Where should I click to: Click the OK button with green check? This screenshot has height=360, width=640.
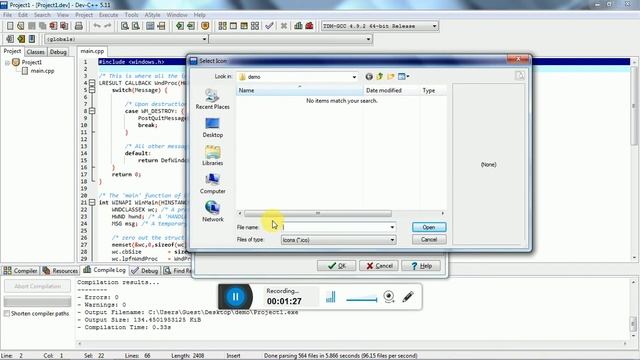pyautogui.click(x=336, y=266)
